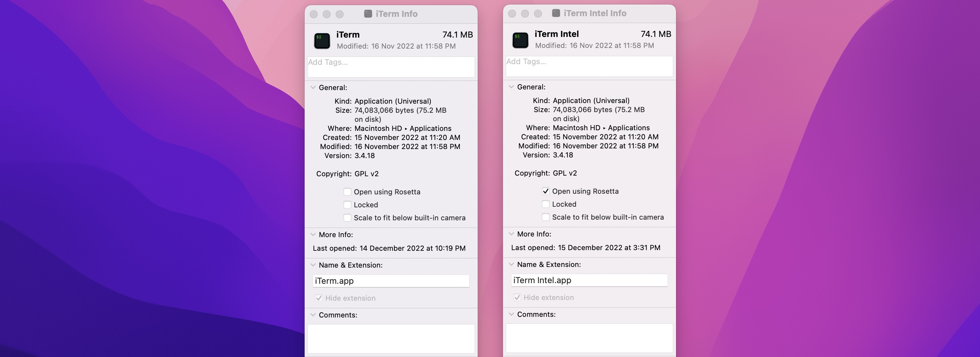Enable Open using Rosetta in iTerm Info window
This screenshot has height=357, width=980.
coord(347,191)
